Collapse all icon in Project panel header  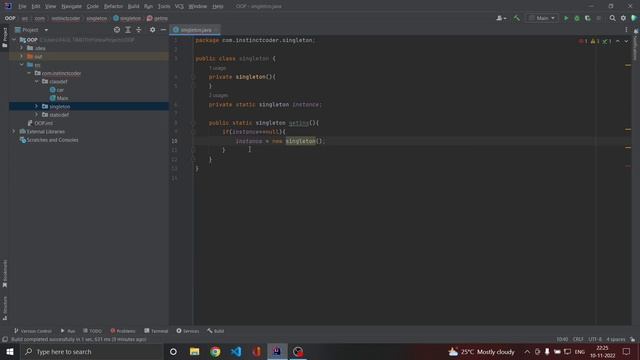pyautogui.click(x=139, y=30)
